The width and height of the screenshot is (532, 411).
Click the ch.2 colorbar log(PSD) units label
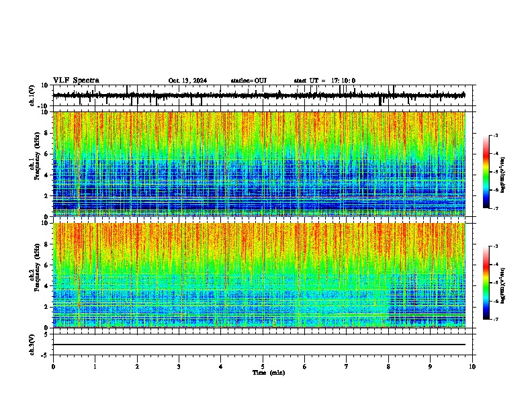click(x=503, y=285)
